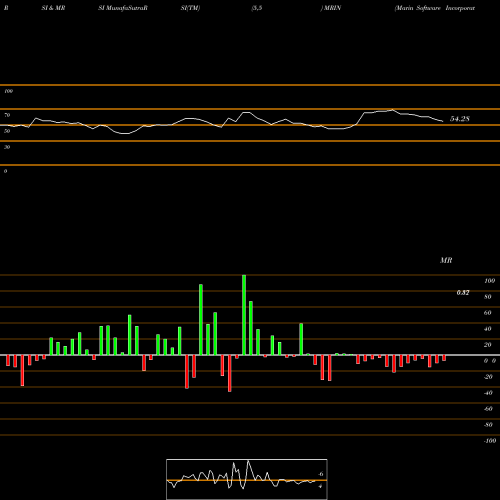Click the RSI value 54.28 label
This screenshot has height=500, width=500.
point(460,119)
